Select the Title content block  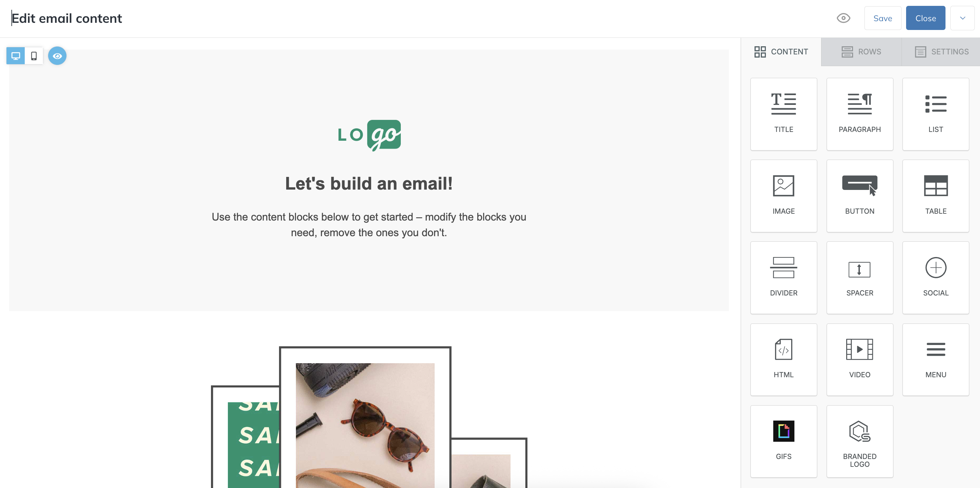(783, 114)
